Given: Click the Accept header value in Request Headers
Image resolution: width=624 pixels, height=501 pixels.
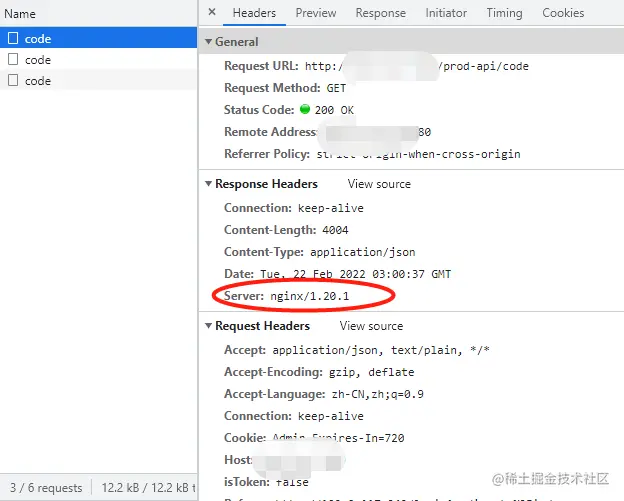Looking at the screenshot, I should point(381,350).
